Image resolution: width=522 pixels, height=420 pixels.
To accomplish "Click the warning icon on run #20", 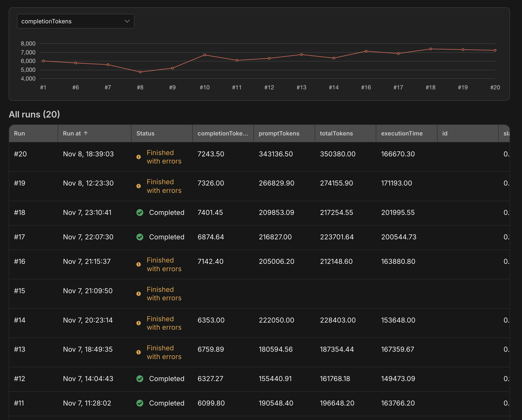I will [x=138, y=157].
